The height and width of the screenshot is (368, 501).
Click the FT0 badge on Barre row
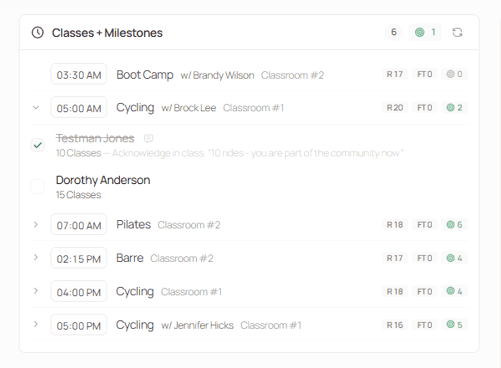[425, 258]
